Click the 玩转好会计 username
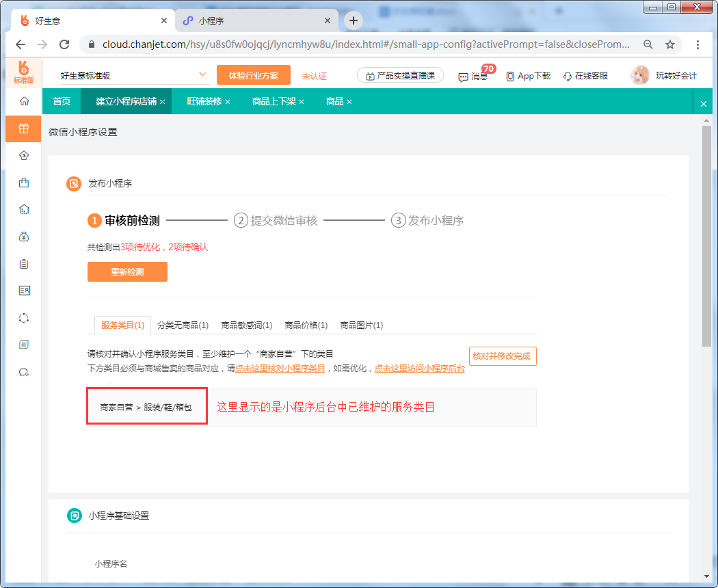 (676, 76)
